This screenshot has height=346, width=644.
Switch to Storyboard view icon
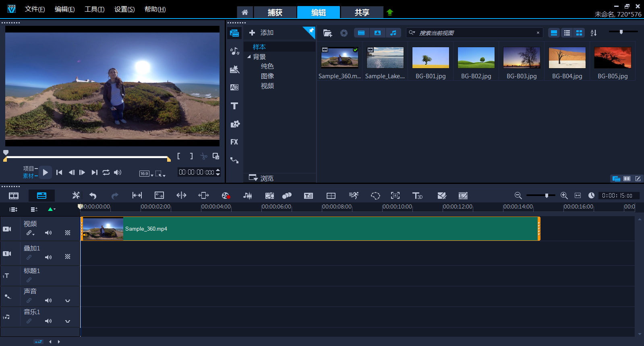[14, 196]
